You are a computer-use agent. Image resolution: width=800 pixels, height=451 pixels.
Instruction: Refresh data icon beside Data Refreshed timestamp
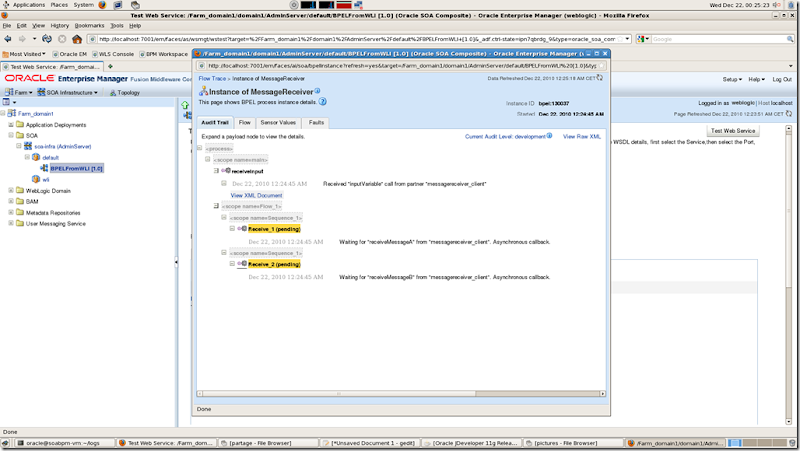[599, 78]
